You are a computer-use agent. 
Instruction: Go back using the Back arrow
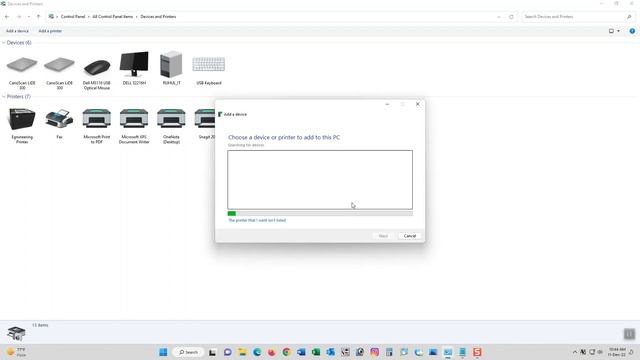pyautogui.click(x=7, y=17)
